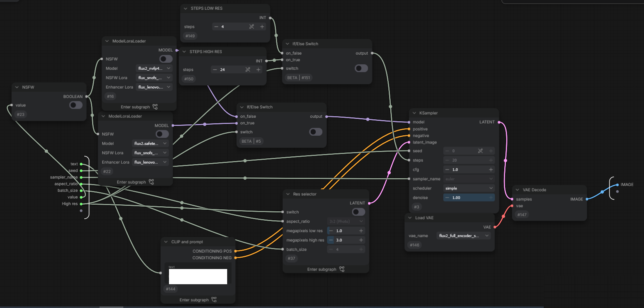Viewport: 644px width, 308px height.
Task: Collapse ModelLoraLoader node #22
Action: 103,116
